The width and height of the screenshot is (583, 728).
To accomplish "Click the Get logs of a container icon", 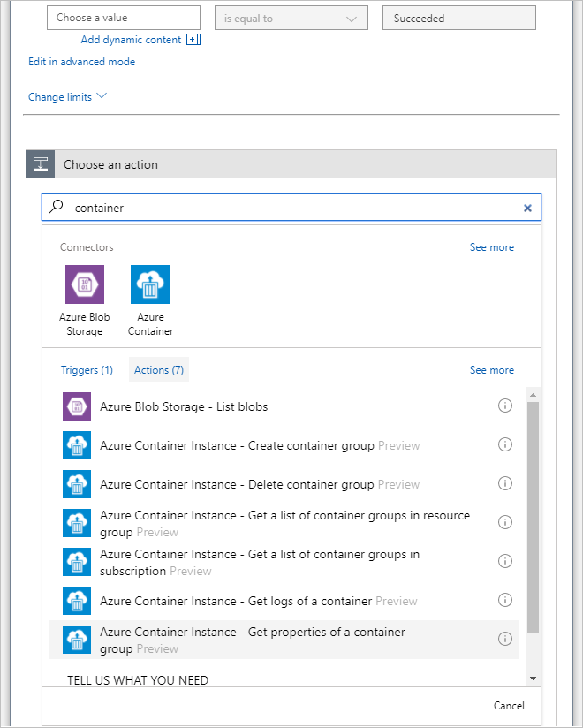I will point(77,601).
